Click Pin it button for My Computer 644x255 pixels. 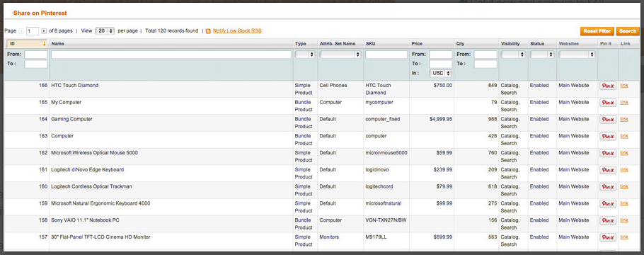pyautogui.click(x=608, y=103)
